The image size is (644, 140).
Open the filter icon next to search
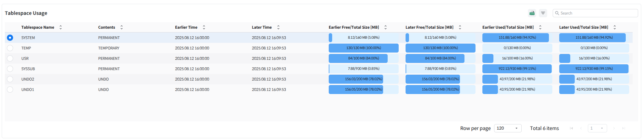click(543, 13)
